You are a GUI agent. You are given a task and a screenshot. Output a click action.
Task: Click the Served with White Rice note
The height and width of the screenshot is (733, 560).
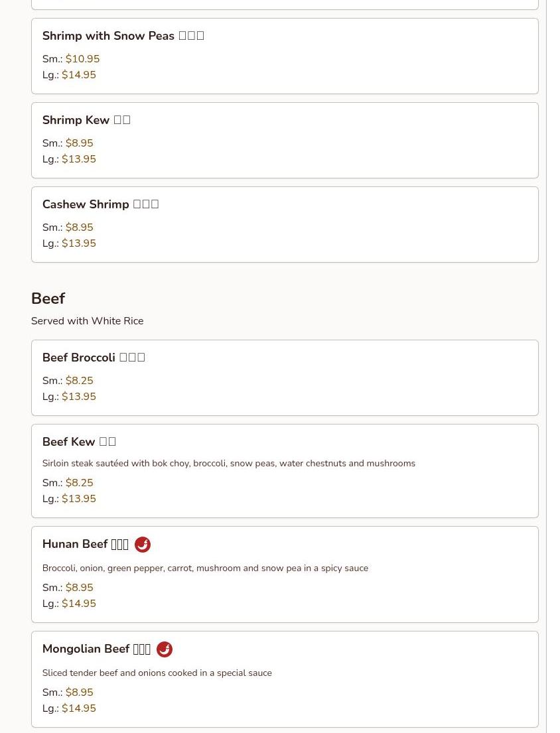click(x=88, y=320)
